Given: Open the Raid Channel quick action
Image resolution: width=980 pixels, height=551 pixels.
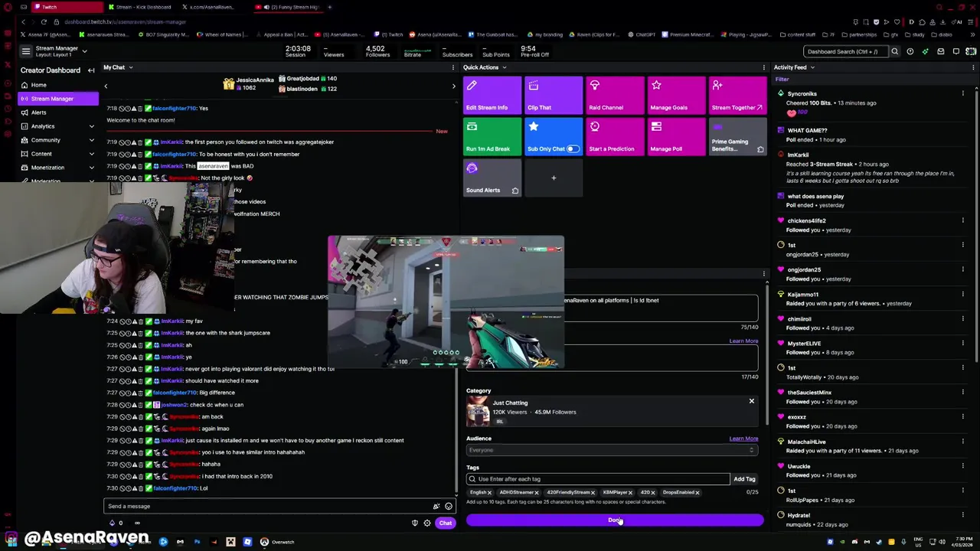Looking at the screenshot, I should [x=615, y=96].
